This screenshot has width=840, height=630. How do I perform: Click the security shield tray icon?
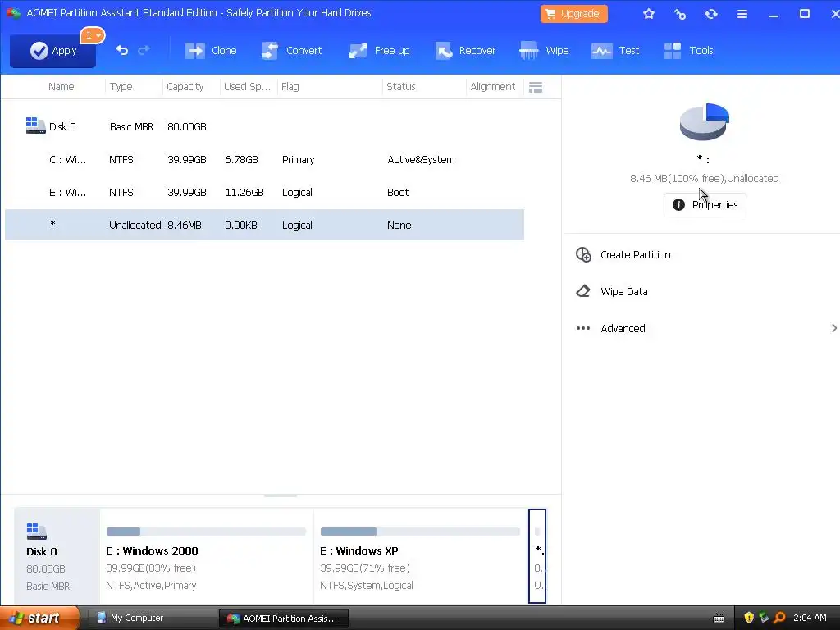pyautogui.click(x=749, y=618)
